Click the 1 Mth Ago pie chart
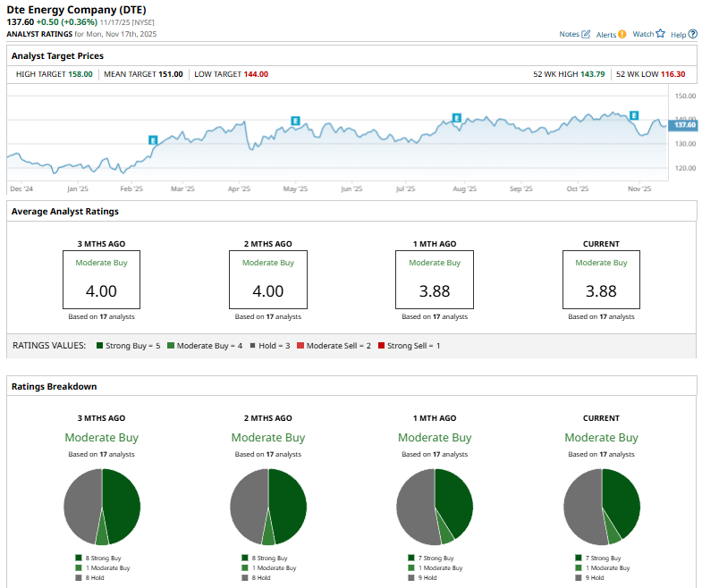The width and height of the screenshot is (702, 588). point(435,507)
